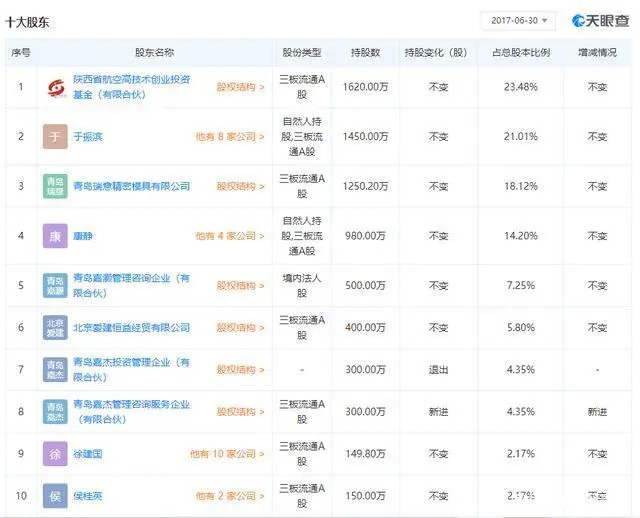Click the blue 侯 avatar icon
This screenshot has width=640, height=518.
click(55, 496)
